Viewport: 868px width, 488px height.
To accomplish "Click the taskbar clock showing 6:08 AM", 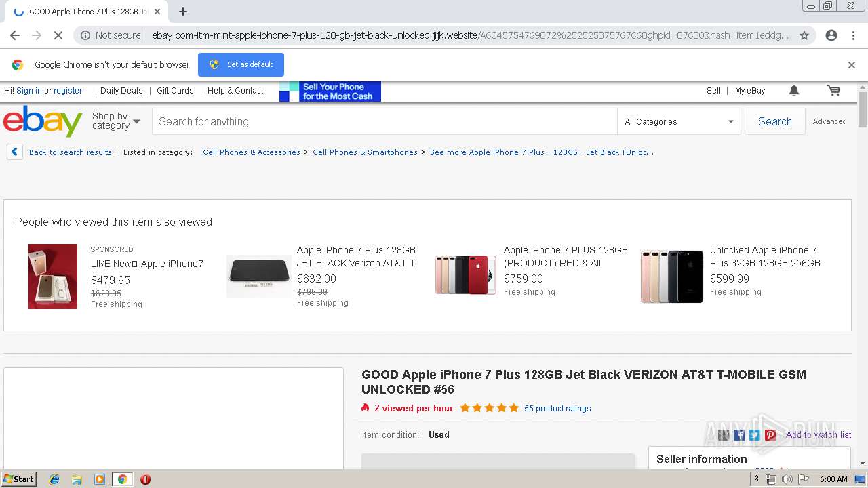I will (833, 479).
